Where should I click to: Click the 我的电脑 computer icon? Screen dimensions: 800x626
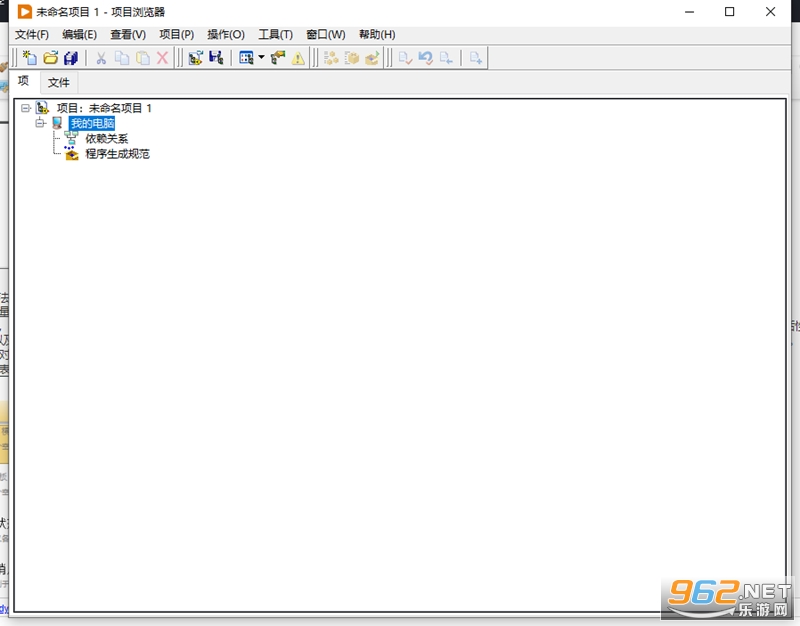pyautogui.click(x=57, y=123)
